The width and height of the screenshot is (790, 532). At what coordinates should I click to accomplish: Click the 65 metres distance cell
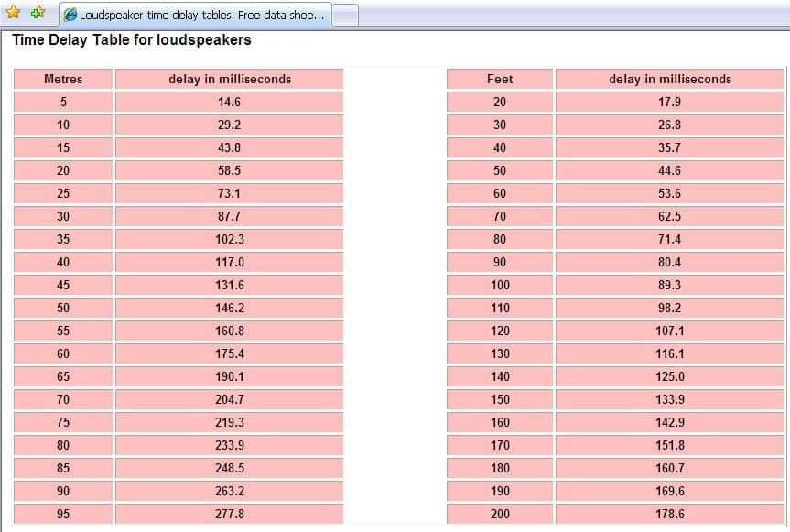coord(63,377)
